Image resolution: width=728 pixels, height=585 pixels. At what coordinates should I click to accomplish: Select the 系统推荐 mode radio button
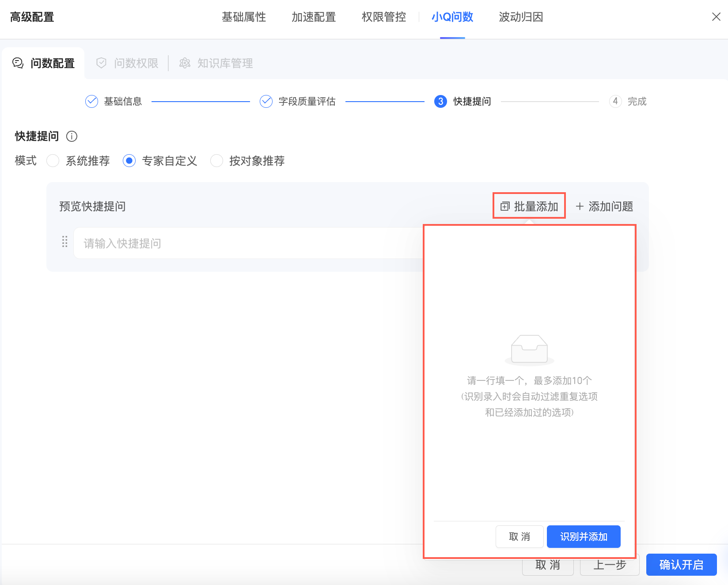[53, 160]
